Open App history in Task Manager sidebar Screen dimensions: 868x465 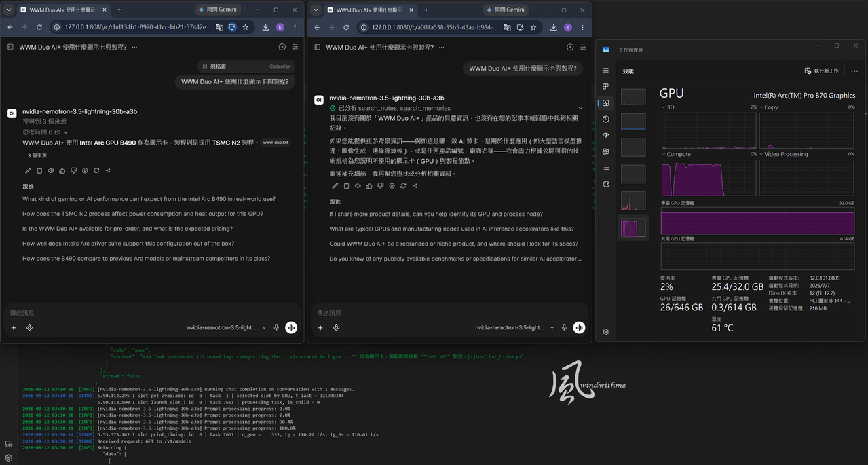point(606,119)
